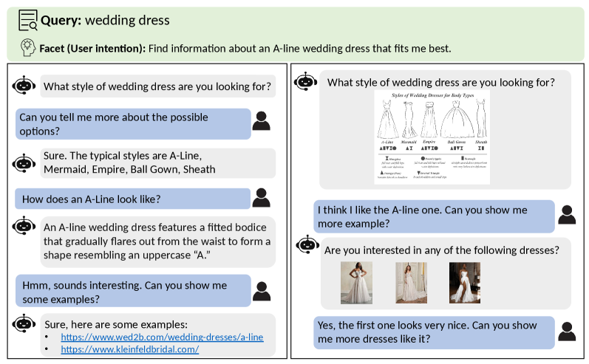Select the third wedding dress thumbnail
589x364 pixels.
click(464, 283)
